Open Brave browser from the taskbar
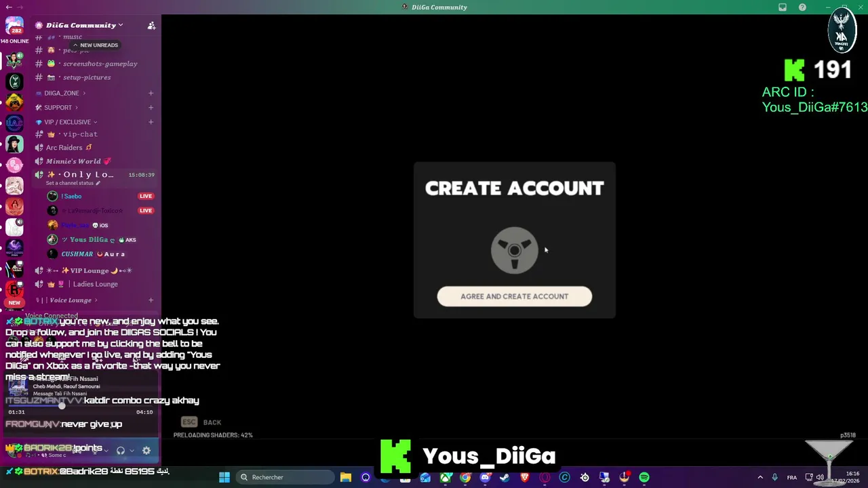This screenshot has height=488, width=868. coord(525,477)
